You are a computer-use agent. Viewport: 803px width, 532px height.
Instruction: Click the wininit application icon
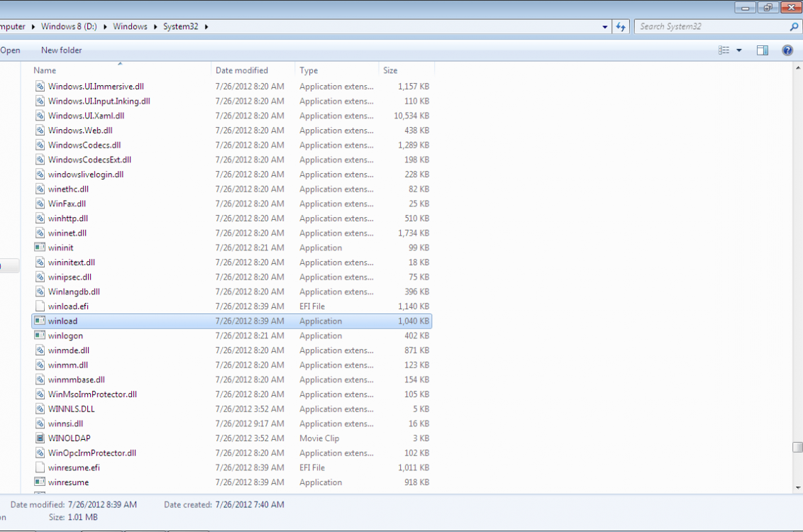[x=39, y=248]
